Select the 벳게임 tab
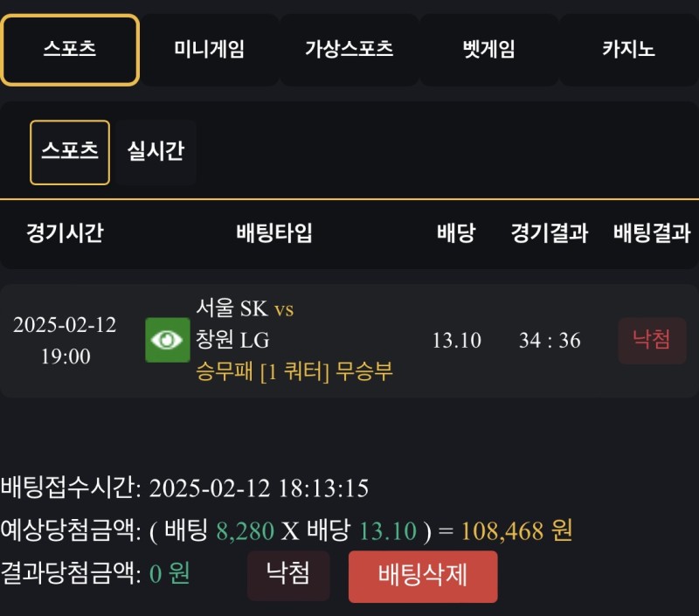The image size is (699, 616). pos(488,50)
